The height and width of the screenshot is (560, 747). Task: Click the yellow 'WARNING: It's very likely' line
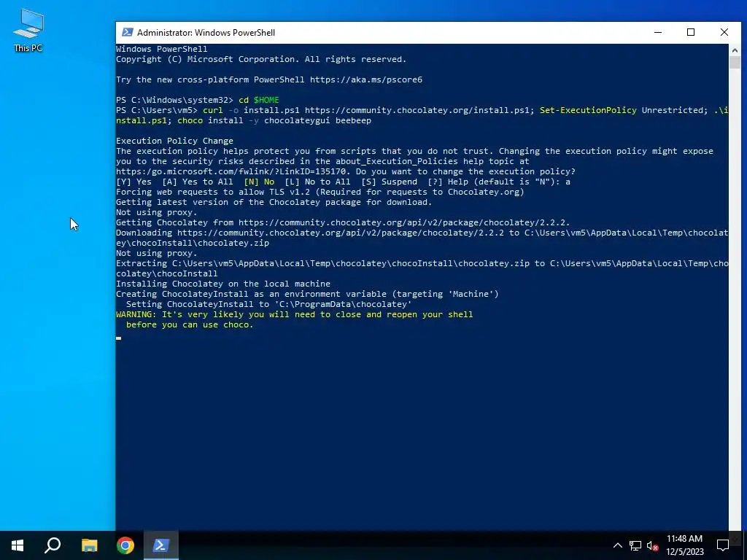pyautogui.click(x=295, y=314)
